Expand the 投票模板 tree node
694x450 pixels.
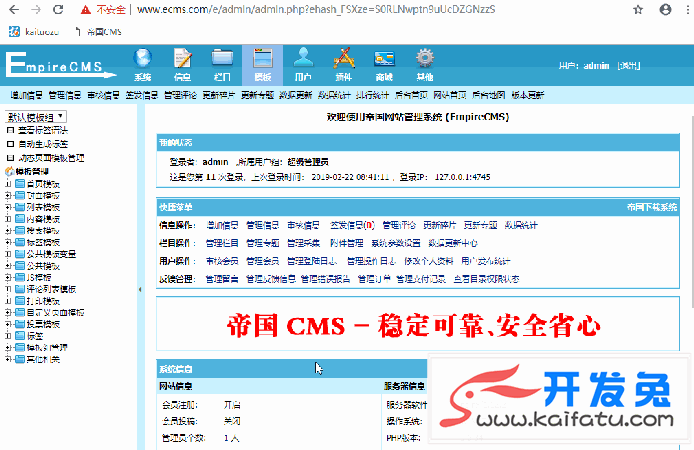coord(8,324)
